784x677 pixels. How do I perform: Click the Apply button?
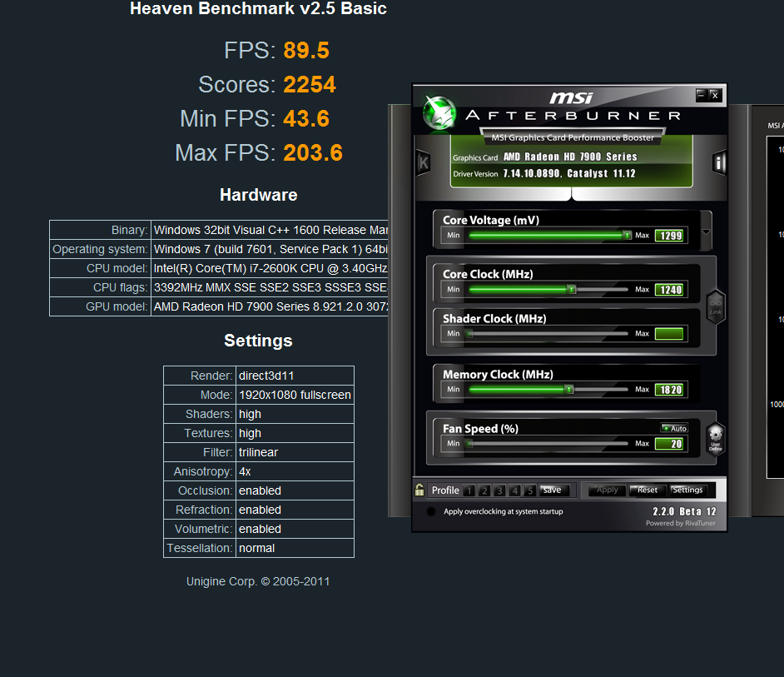607,490
